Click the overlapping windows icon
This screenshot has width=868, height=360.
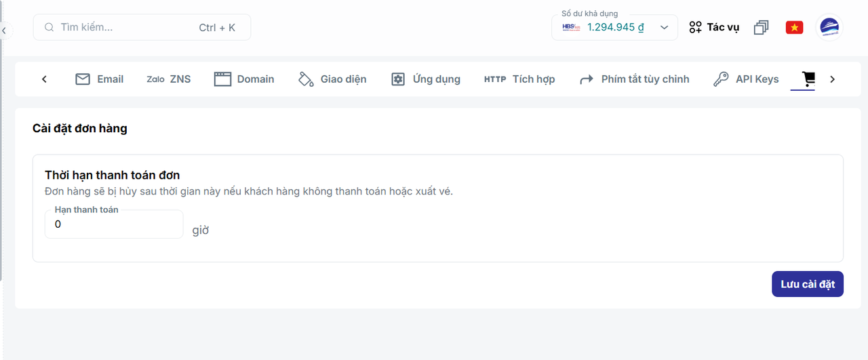coord(762,28)
